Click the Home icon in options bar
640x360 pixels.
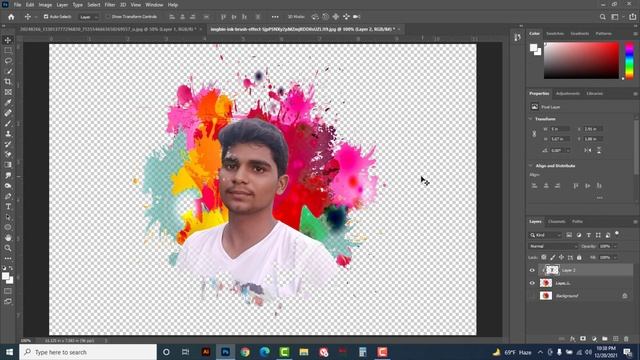coord(11,17)
